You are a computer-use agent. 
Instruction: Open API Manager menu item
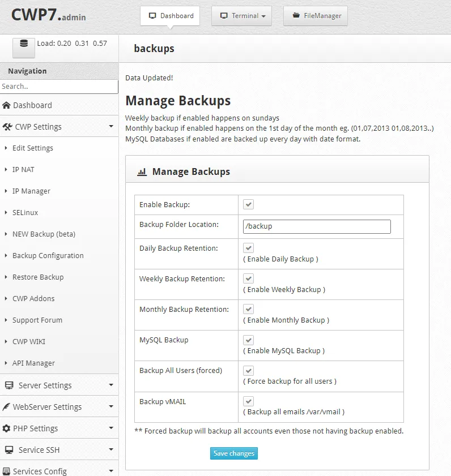click(x=34, y=363)
